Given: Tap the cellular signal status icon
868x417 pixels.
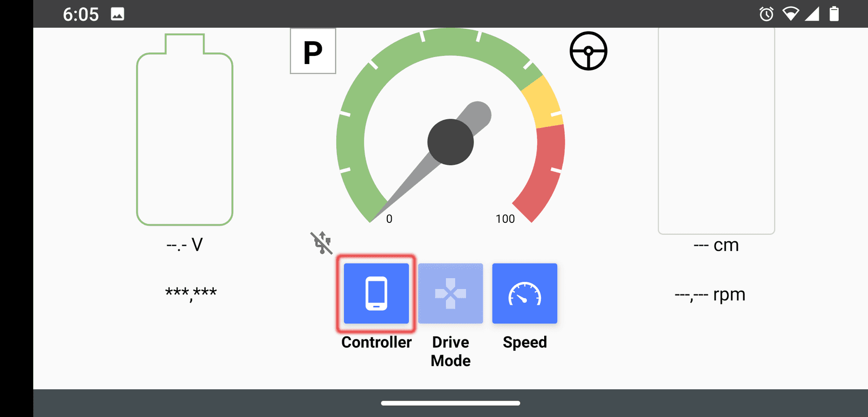Looking at the screenshot, I should [x=812, y=14].
